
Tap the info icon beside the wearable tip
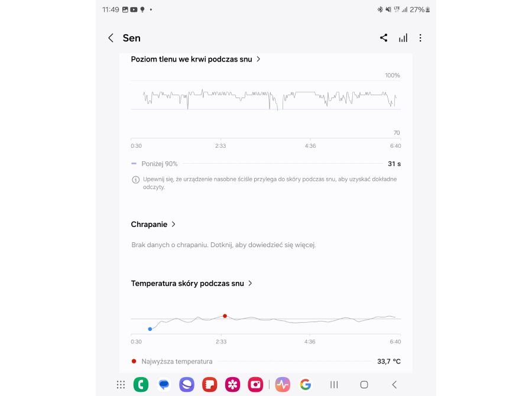(x=135, y=179)
